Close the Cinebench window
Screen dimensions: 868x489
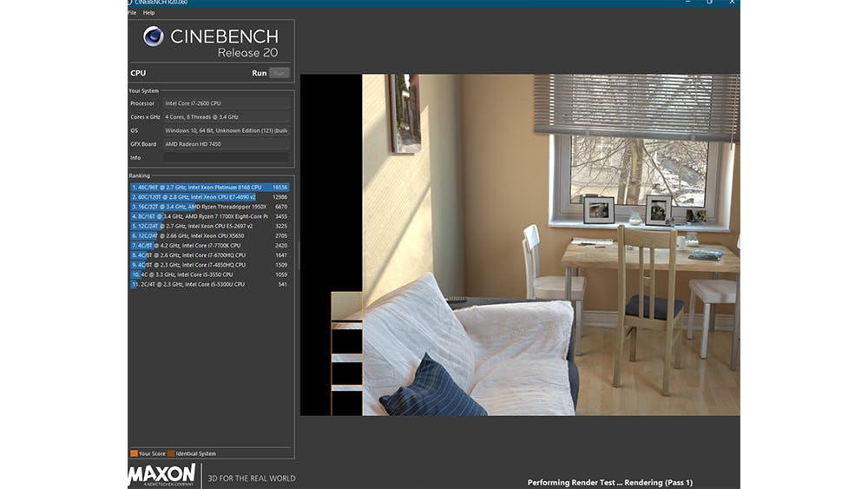click(x=732, y=3)
